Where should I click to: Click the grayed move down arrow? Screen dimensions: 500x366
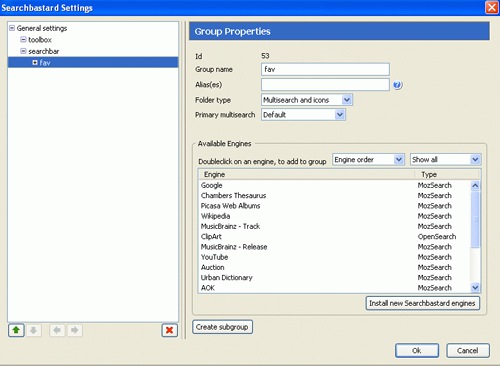33,330
